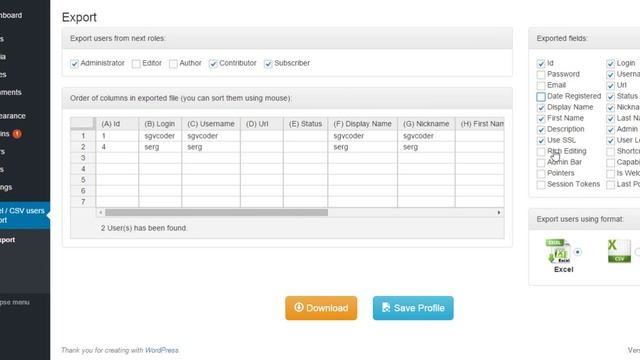
Task: Enable the Admin Bar field checkbox
Action: [541, 163]
